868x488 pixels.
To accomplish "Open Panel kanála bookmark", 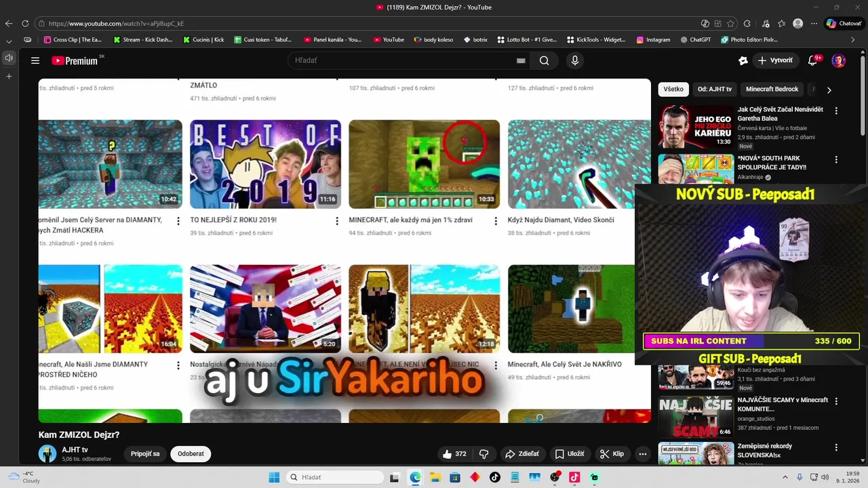I will click(x=332, y=40).
